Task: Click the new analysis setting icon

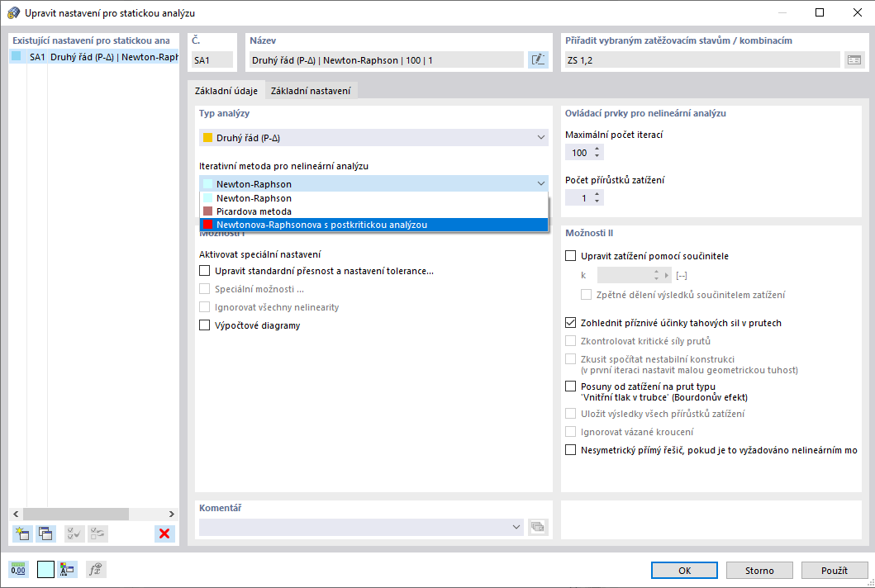Action: tap(22, 533)
